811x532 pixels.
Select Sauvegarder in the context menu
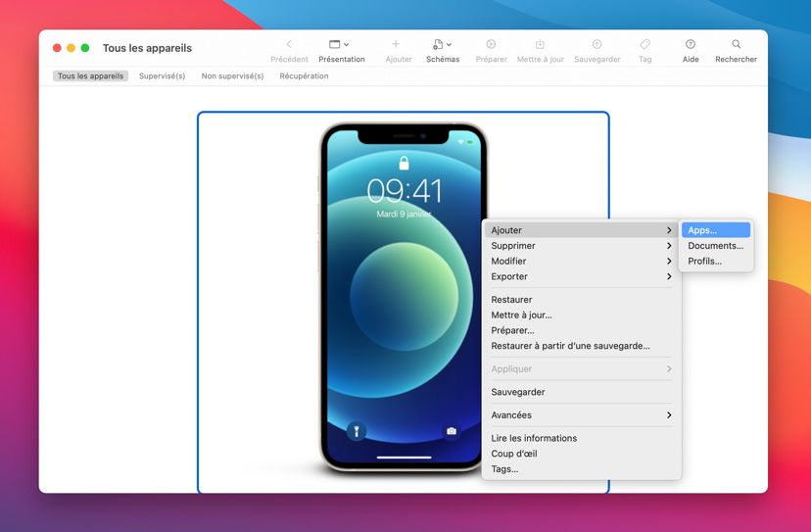pyautogui.click(x=582, y=392)
